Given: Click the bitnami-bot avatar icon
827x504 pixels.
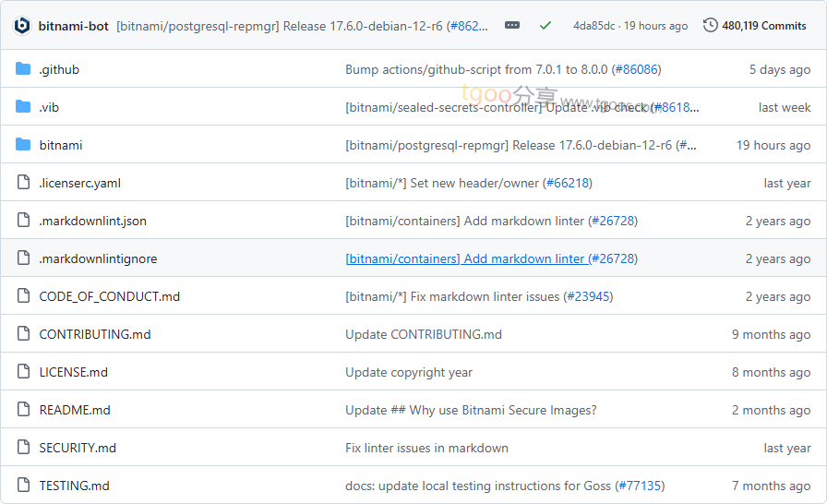Looking at the screenshot, I should 22,26.
